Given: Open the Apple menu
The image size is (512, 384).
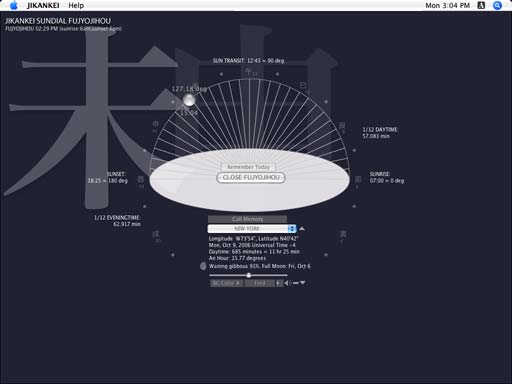Looking at the screenshot, I should 14,5.
